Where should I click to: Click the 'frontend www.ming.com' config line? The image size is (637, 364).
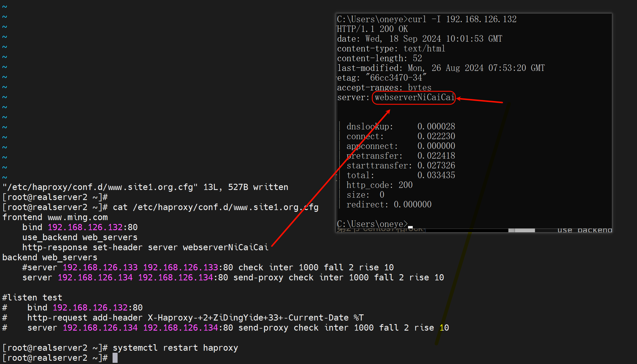55,217
